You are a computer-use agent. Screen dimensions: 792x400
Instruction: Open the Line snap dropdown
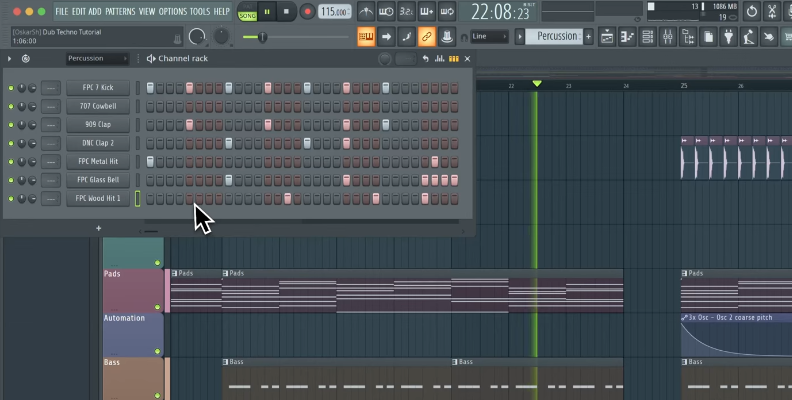[489, 37]
